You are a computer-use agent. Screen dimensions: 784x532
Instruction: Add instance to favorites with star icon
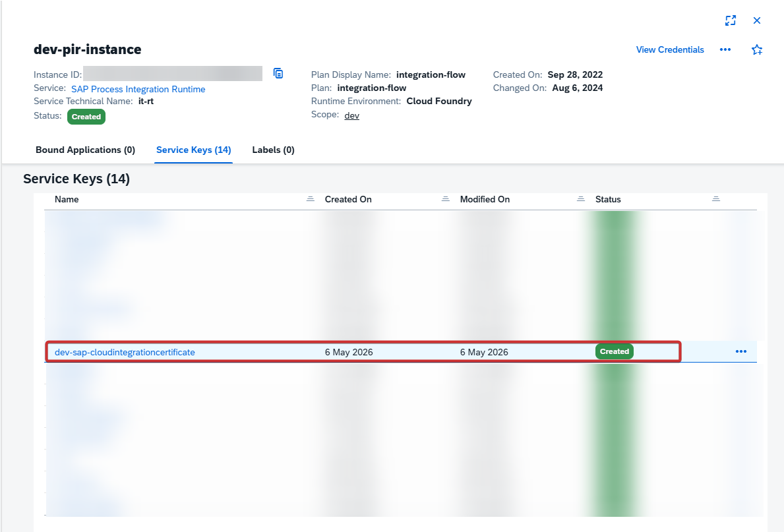pyautogui.click(x=757, y=49)
